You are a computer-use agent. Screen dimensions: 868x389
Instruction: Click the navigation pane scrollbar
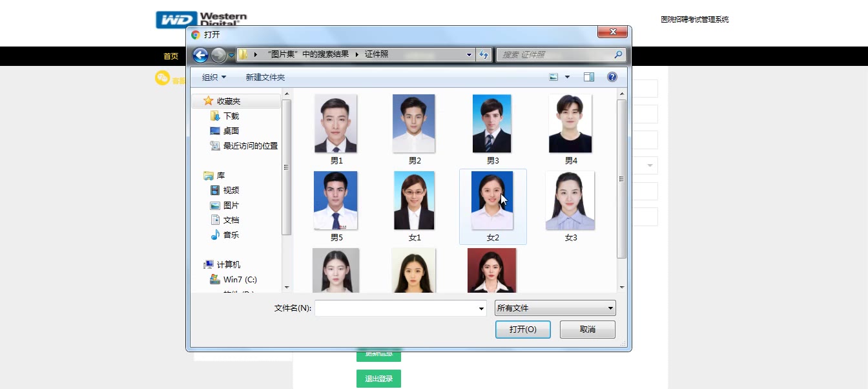tap(287, 167)
